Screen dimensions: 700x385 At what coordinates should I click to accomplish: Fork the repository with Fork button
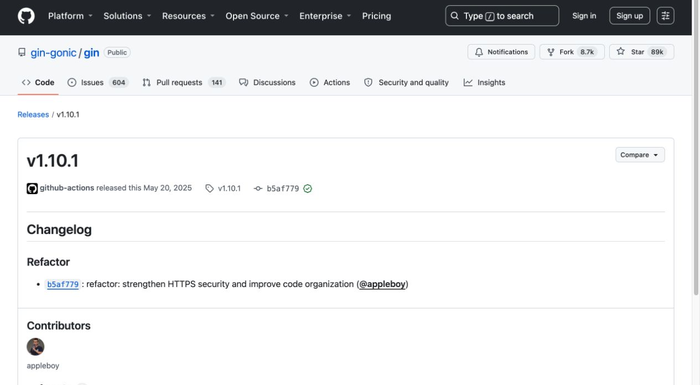tap(572, 52)
